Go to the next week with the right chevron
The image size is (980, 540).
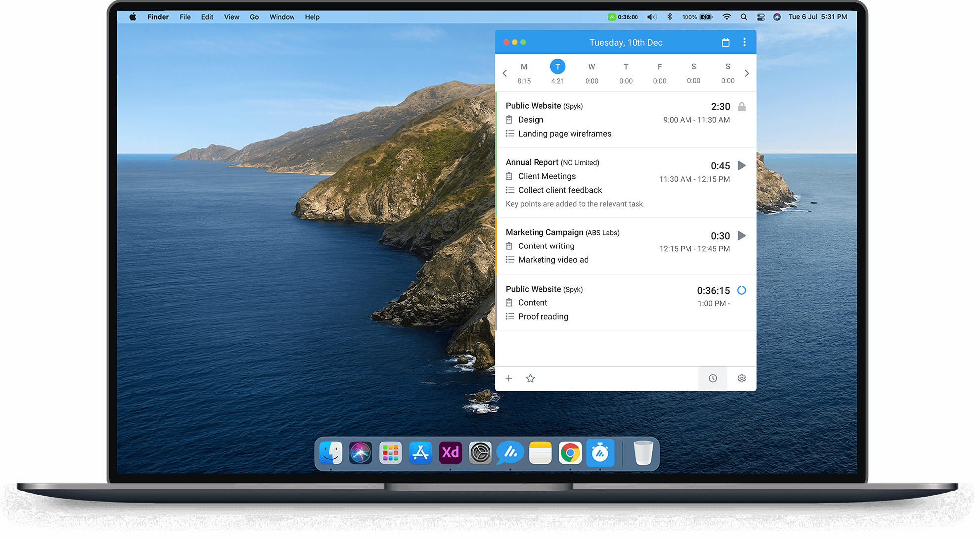tap(747, 73)
